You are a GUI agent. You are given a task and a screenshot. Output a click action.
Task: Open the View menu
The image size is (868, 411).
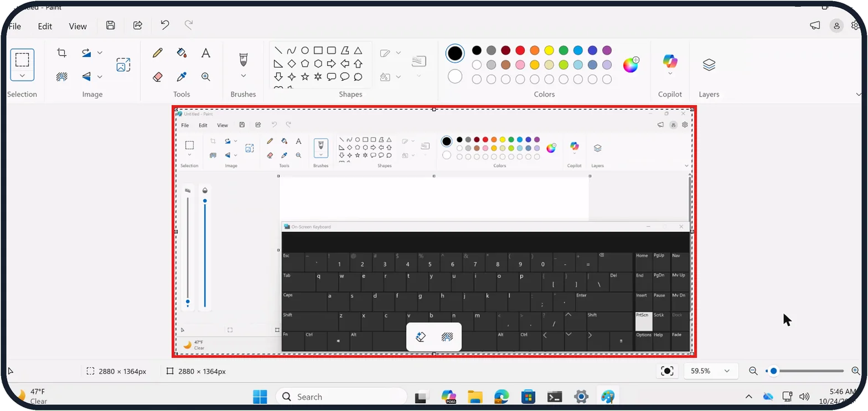coord(77,26)
